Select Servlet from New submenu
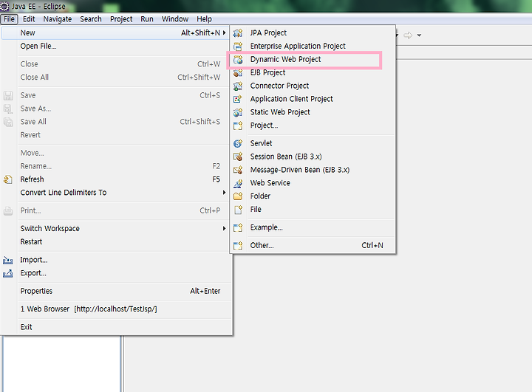532x392 pixels. pyautogui.click(x=313, y=143)
